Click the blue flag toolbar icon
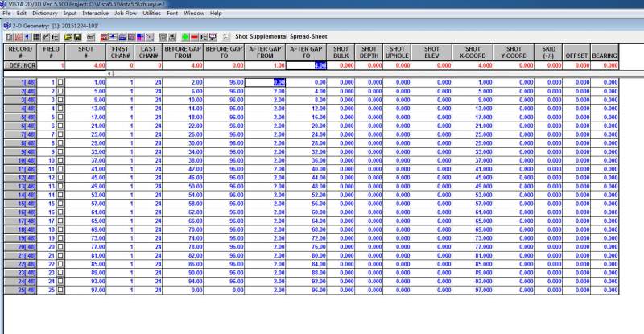The image size is (644, 334). coord(27,37)
